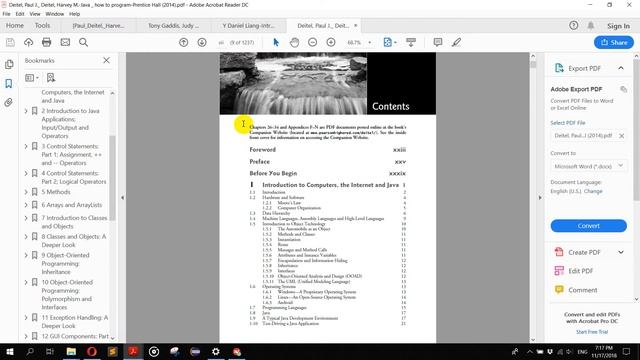Select bookmark 10 Object-Oriented Programming: Polymorphism

(67, 295)
